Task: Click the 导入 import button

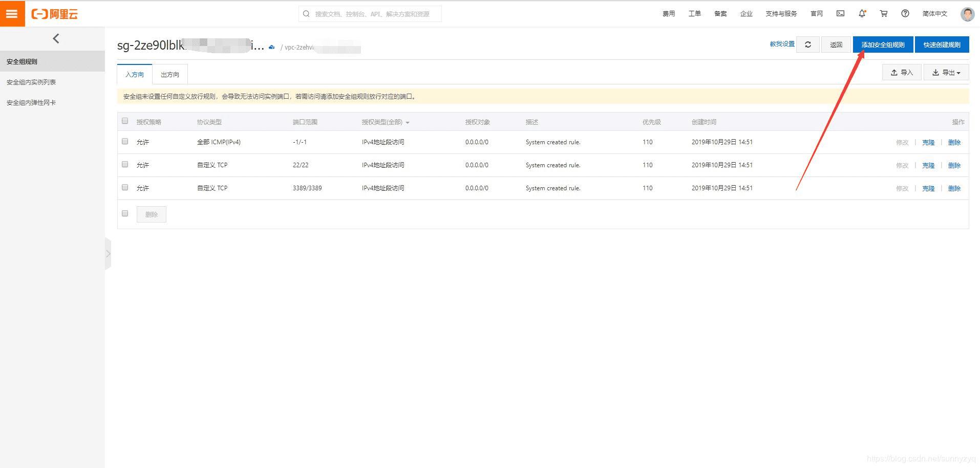Action: click(x=902, y=73)
